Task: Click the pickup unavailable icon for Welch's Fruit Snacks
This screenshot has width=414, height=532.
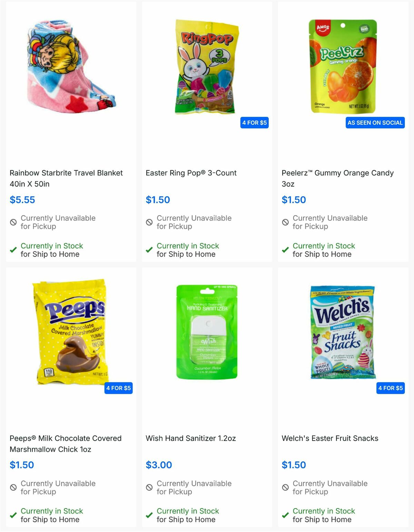Action: pyautogui.click(x=285, y=488)
